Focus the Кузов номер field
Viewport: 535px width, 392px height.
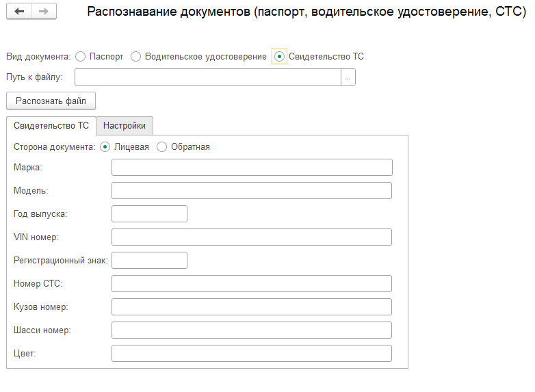pos(252,307)
